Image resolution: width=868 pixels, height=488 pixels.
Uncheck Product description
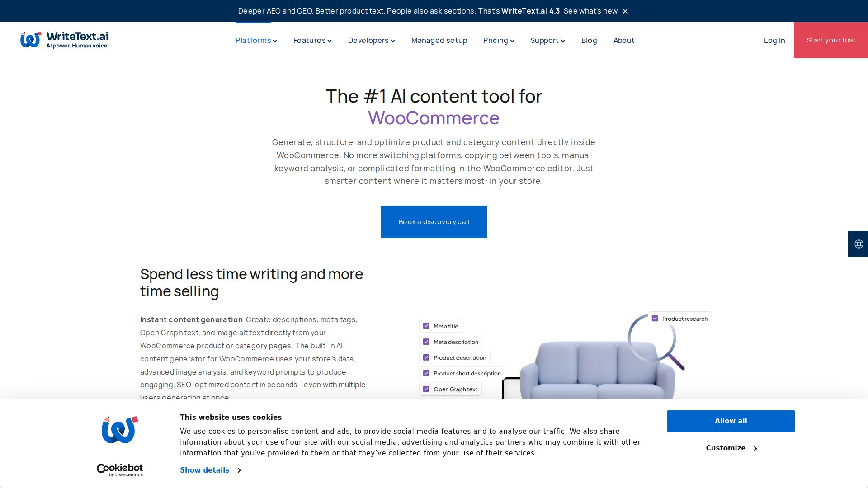[426, 357]
